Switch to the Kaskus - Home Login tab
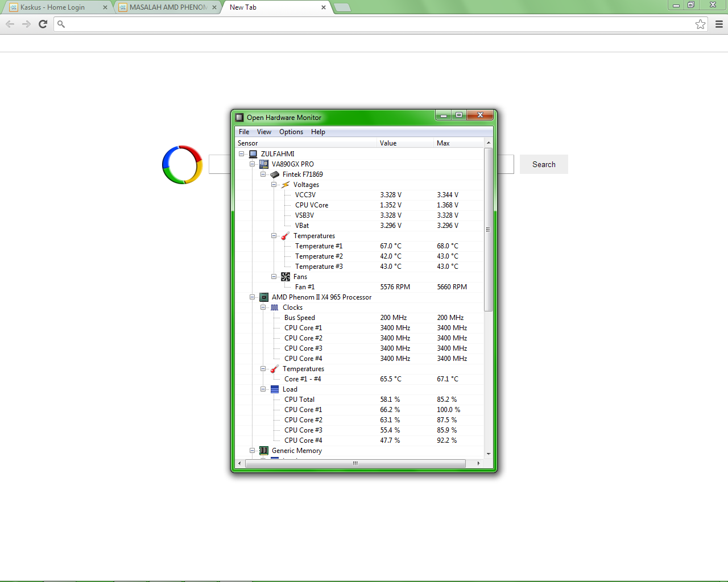This screenshot has width=728, height=582. (x=57, y=7)
